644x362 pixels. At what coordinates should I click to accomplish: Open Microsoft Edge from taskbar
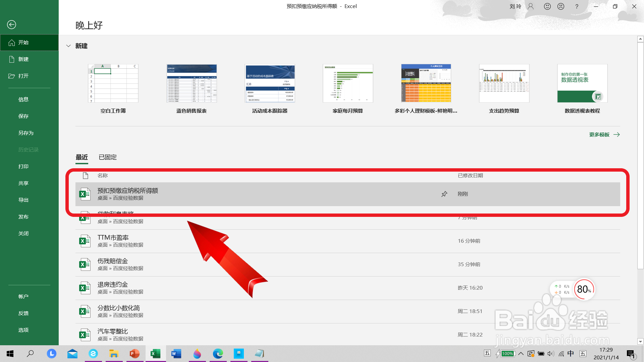(218, 354)
